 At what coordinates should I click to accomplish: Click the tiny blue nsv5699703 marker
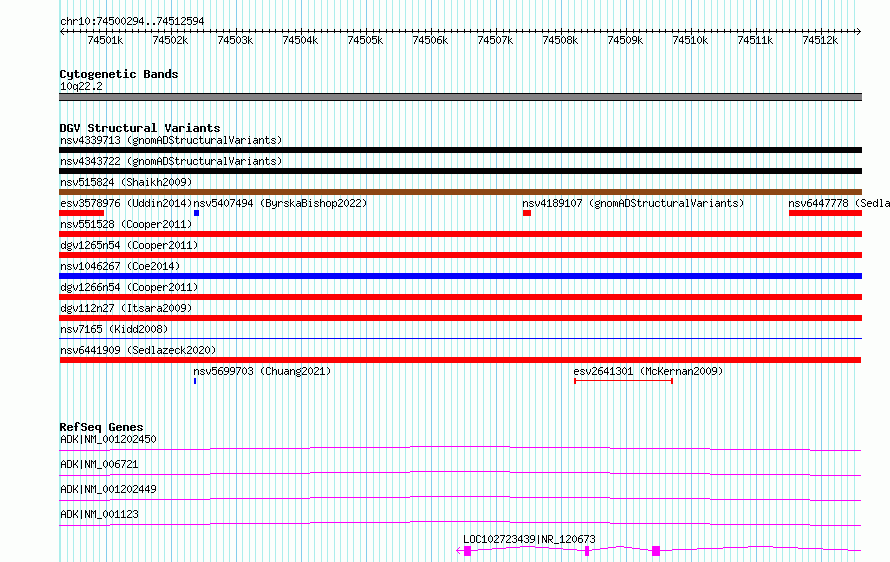195,381
